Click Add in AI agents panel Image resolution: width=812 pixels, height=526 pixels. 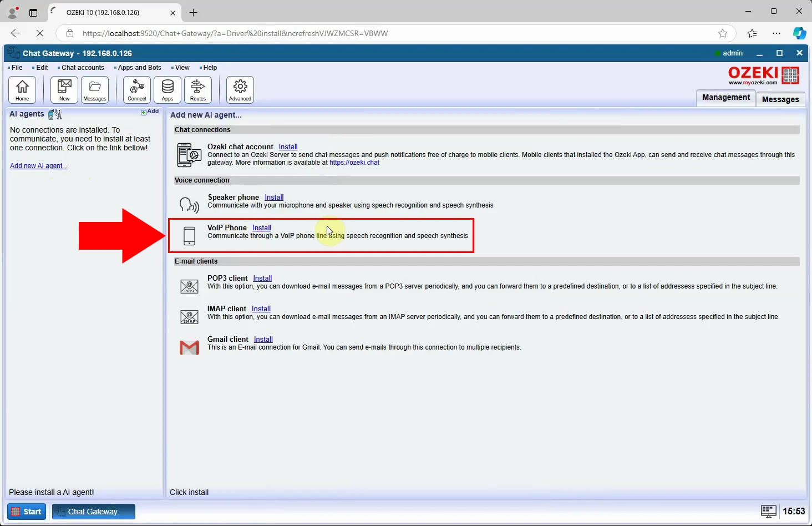pyautogui.click(x=150, y=112)
